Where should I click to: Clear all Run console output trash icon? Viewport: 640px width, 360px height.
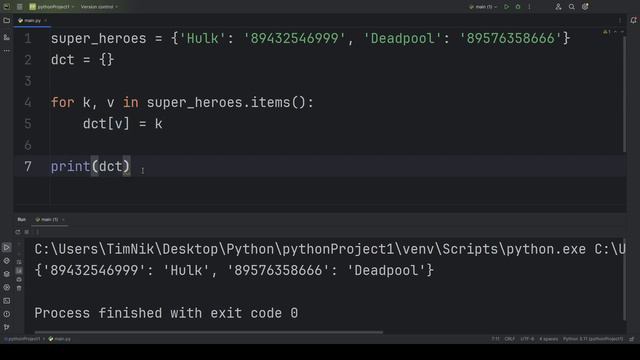[x=19, y=288]
